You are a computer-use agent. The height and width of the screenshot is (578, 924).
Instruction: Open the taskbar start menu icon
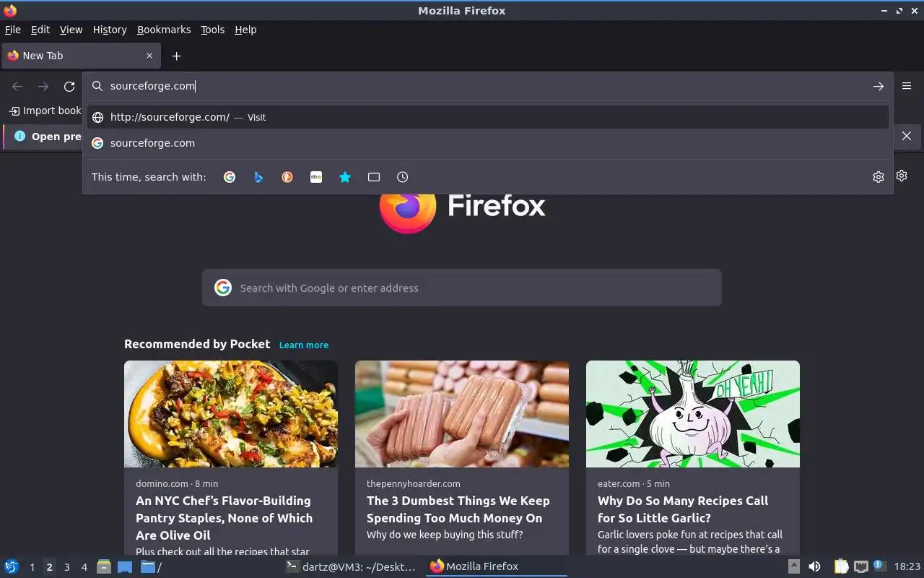(x=12, y=566)
